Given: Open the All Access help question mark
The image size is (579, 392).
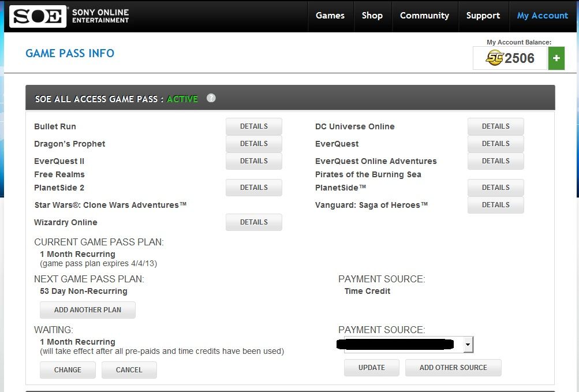Looking at the screenshot, I should tap(211, 98).
